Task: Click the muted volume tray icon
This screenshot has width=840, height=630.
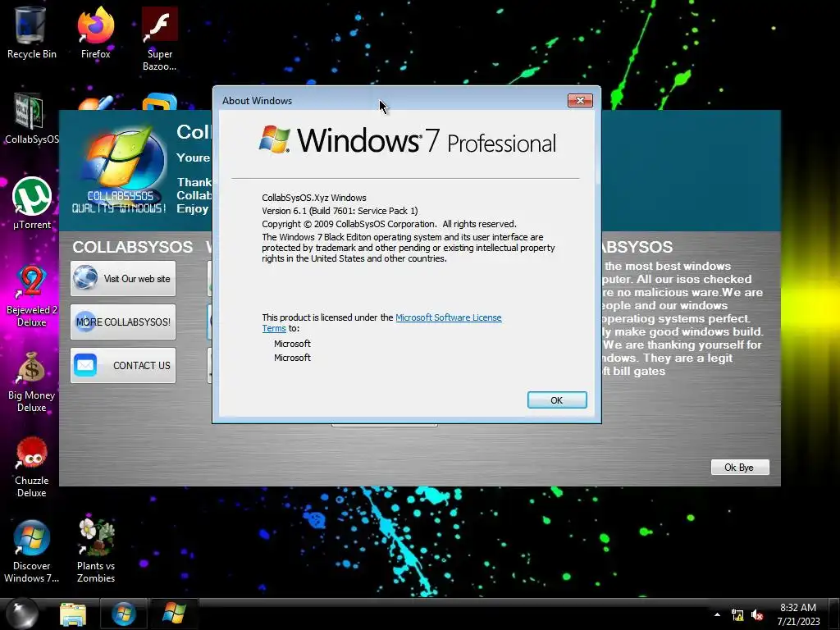Action: coord(757,615)
